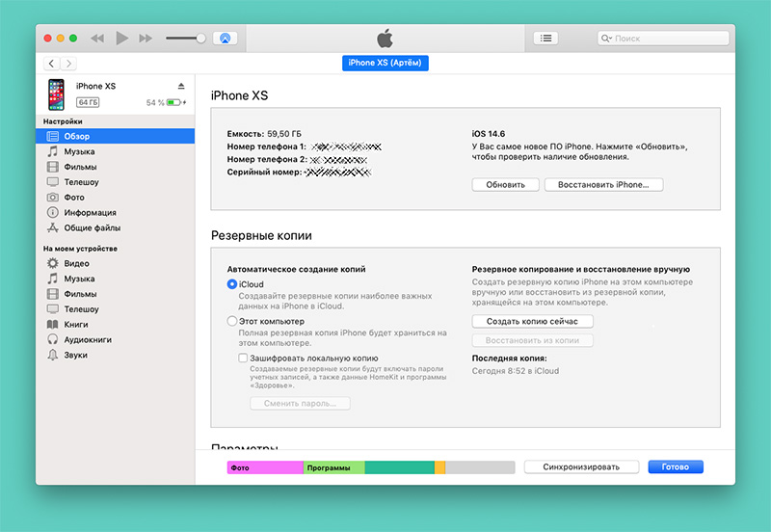Click the Поиск search field

(x=663, y=39)
